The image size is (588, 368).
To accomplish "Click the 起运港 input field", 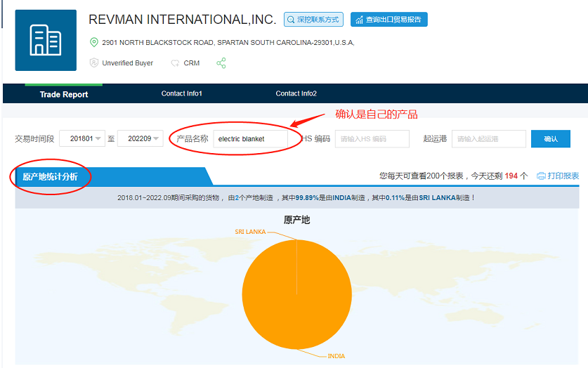I will point(489,138).
